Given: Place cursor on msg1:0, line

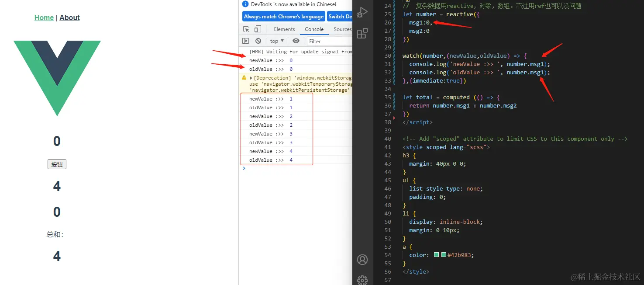Looking at the screenshot, I should (420, 23).
